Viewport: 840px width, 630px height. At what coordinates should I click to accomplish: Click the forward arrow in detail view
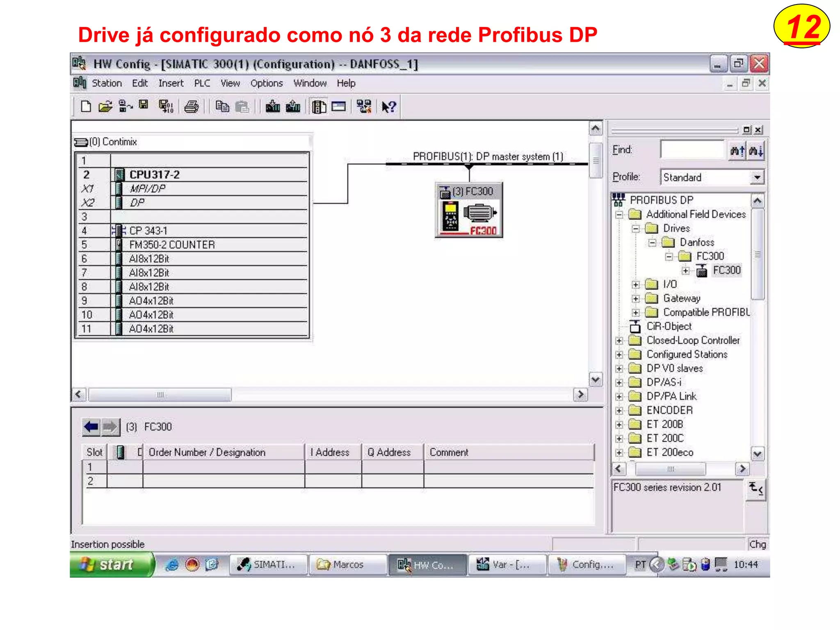pyautogui.click(x=110, y=427)
